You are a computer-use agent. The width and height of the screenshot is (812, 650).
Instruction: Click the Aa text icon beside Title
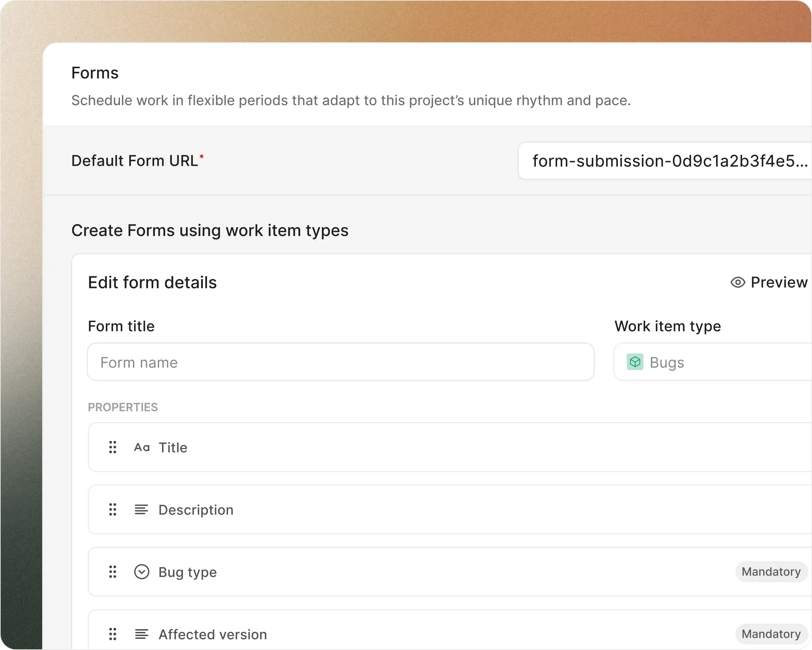pyautogui.click(x=142, y=447)
